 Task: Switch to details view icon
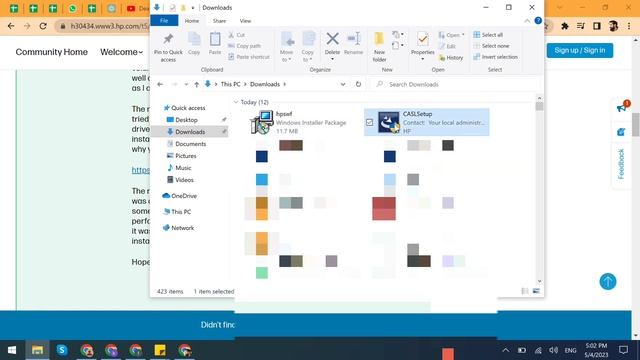coord(525,291)
